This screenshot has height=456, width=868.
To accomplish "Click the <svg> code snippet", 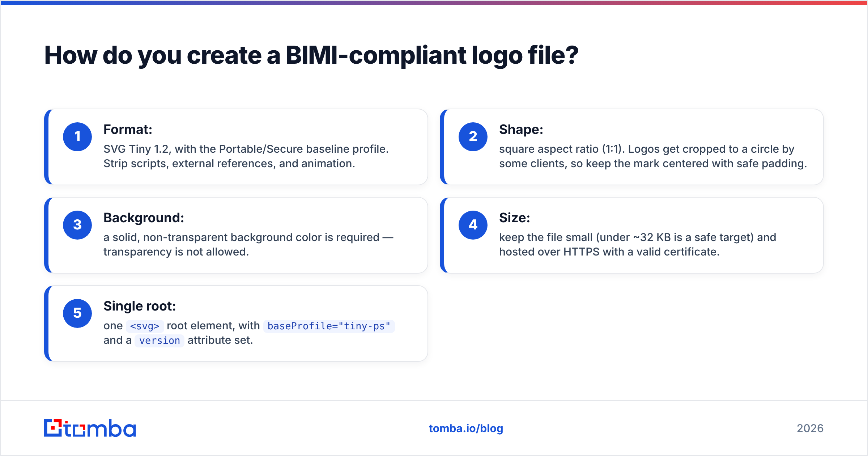I will [145, 326].
